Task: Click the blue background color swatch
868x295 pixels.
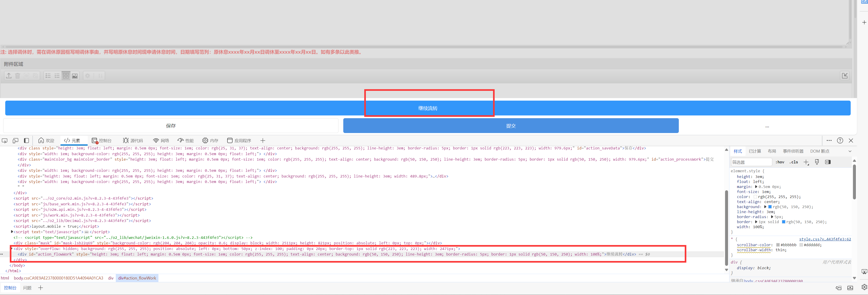Action: (770, 207)
